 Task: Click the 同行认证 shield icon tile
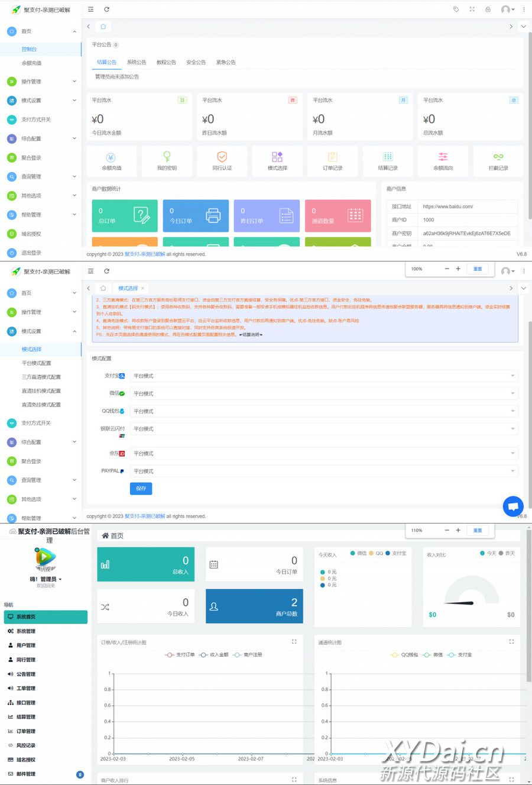coord(222,160)
